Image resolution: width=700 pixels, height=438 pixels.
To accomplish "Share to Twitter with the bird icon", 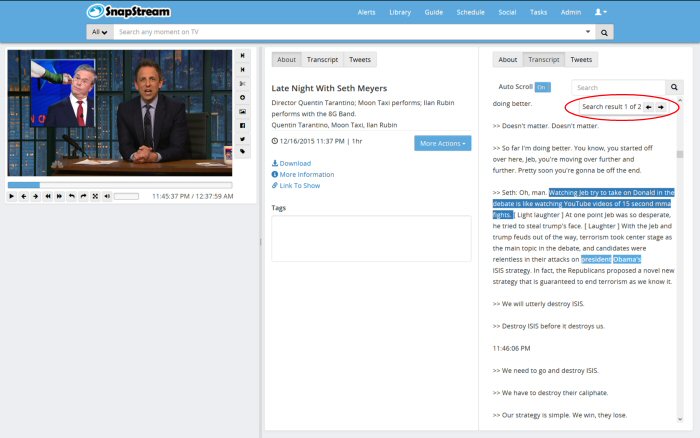I will (x=242, y=139).
